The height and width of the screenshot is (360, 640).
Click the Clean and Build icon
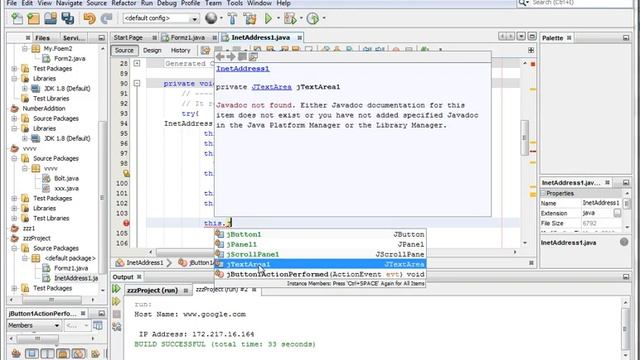pos(250,18)
